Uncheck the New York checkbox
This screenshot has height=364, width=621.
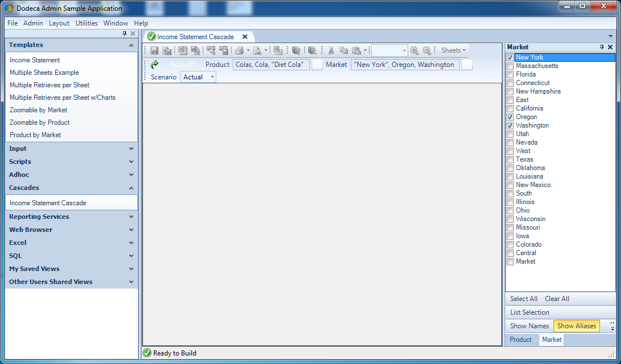pos(510,58)
